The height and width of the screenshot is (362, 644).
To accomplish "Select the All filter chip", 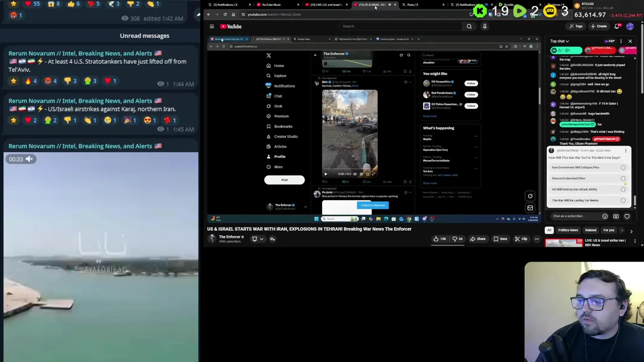I will pos(549,230).
